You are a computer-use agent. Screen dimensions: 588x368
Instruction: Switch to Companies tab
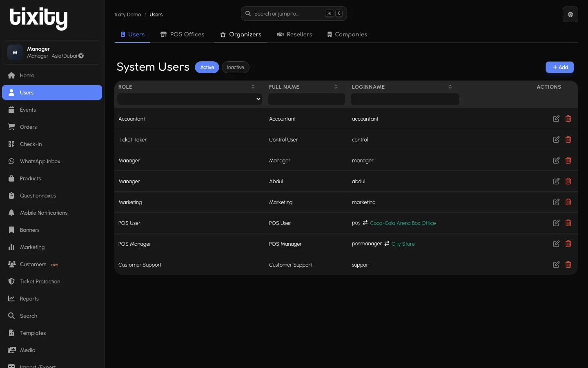(347, 34)
